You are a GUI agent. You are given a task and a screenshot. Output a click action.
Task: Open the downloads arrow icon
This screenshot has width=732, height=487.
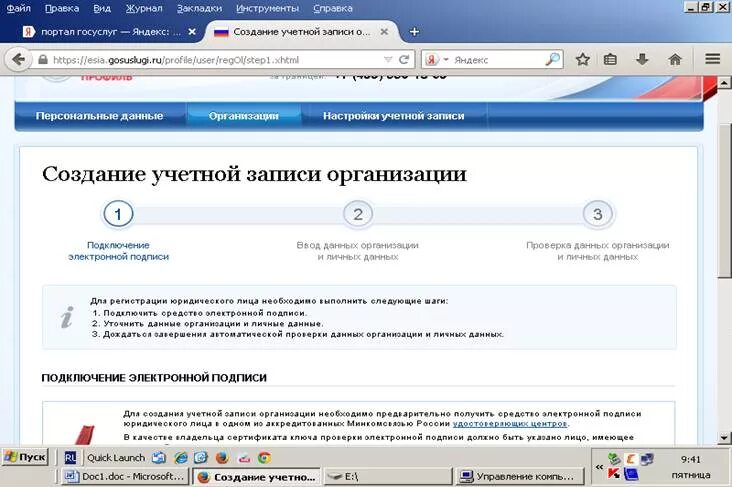point(642,59)
